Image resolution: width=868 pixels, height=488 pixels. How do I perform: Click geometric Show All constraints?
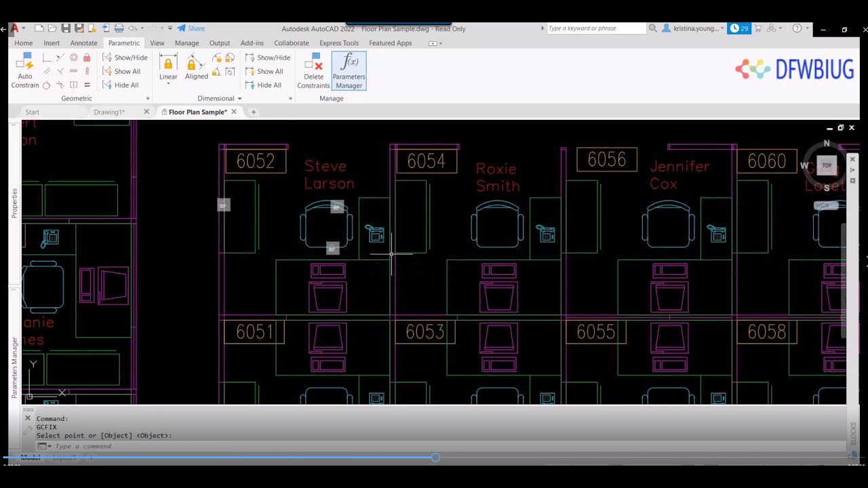121,71
